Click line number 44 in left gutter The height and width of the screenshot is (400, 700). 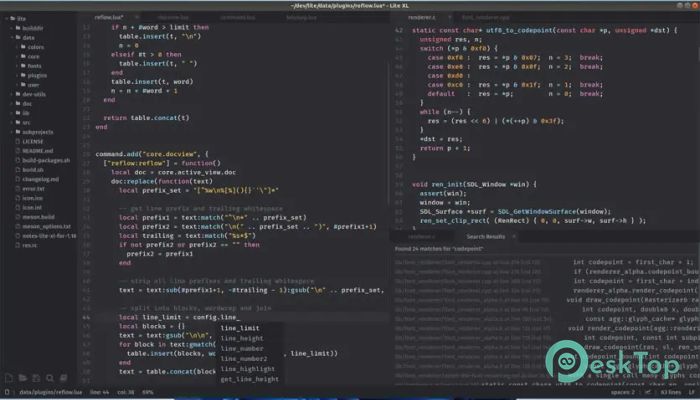point(86,317)
